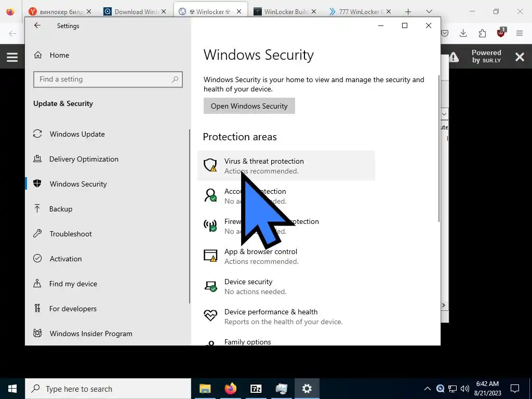The width and height of the screenshot is (532, 399).
Task: Click the taskbar Type here to search box
Action: (x=108, y=389)
